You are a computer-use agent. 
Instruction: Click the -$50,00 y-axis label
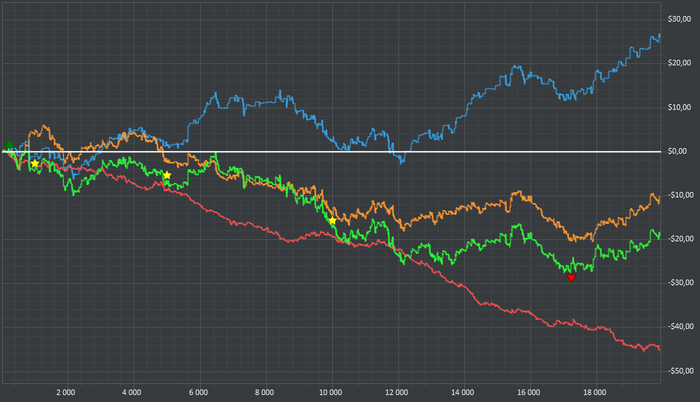click(680, 371)
